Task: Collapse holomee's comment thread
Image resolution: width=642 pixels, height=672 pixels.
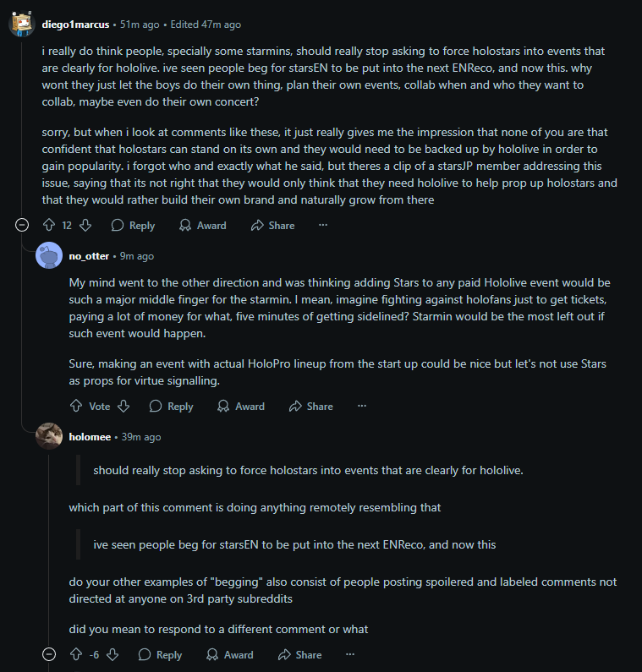Action: [49, 655]
